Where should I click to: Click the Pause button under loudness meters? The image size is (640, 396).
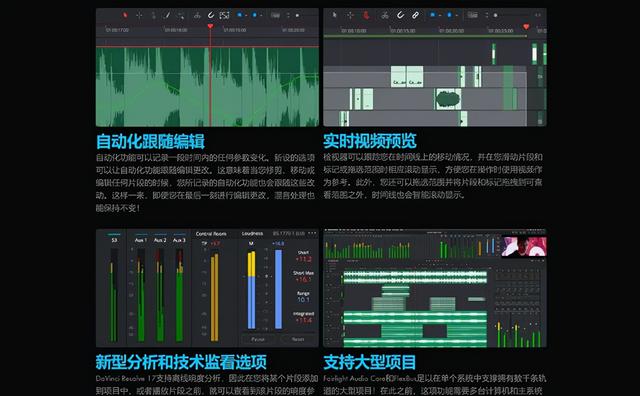(258, 339)
